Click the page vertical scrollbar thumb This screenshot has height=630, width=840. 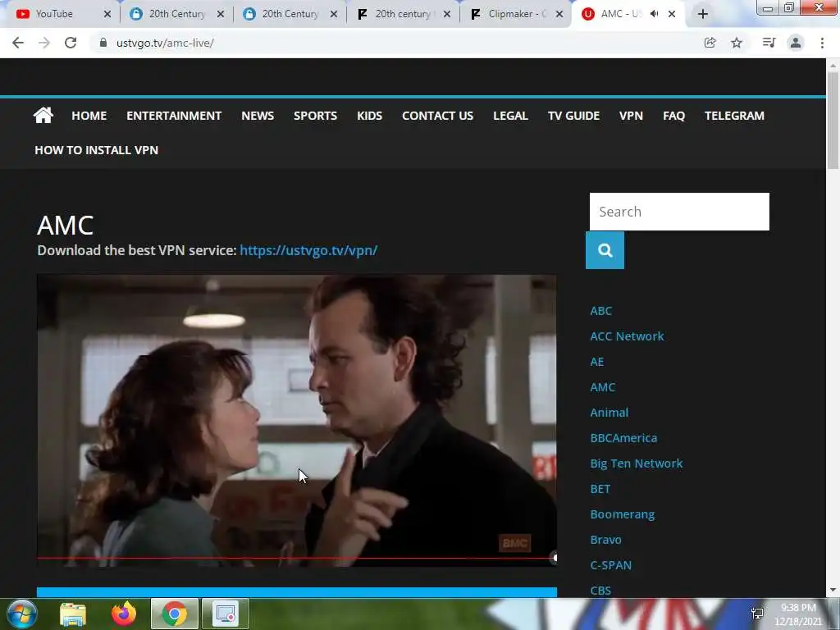(833, 121)
